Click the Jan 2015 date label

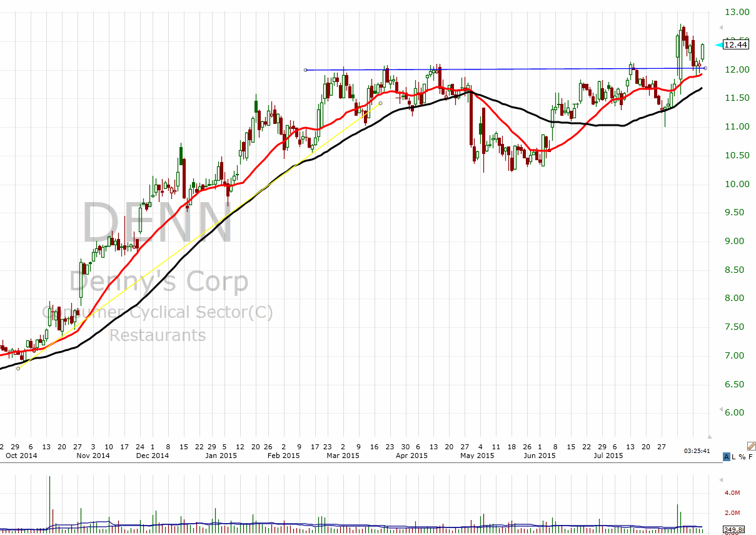(x=220, y=456)
